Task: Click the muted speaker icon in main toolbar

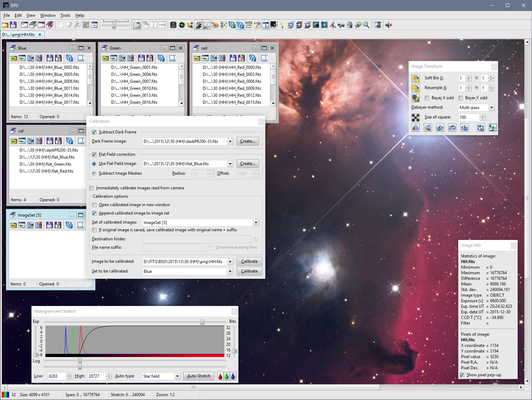Action: click(388, 25)
